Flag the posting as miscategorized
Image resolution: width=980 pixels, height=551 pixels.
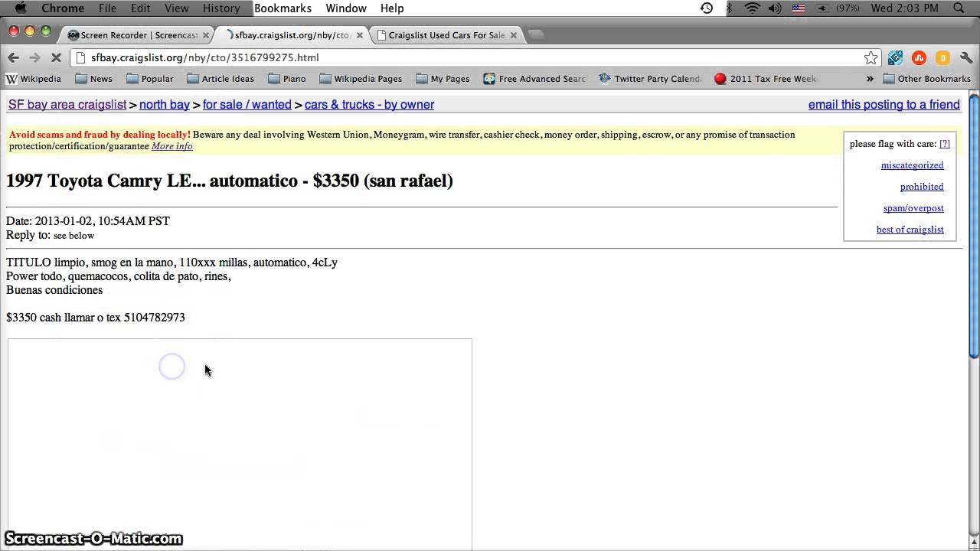pyautogui.click(x=912, y=165)
